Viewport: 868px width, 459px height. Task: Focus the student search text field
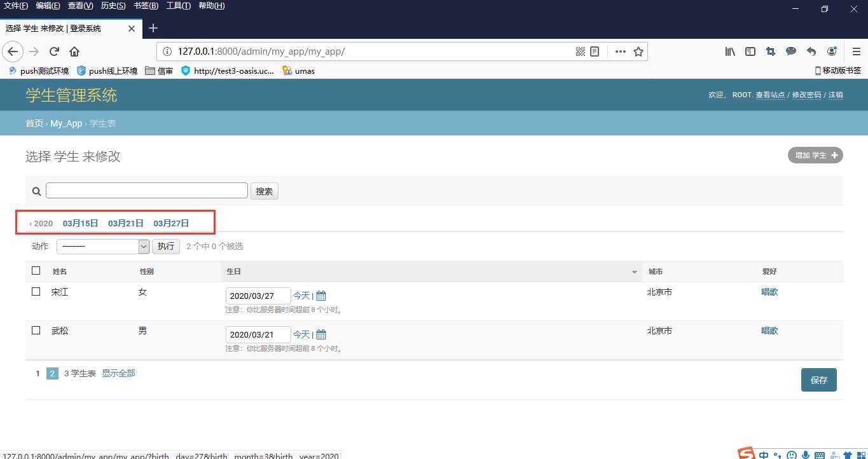point(147,191)
